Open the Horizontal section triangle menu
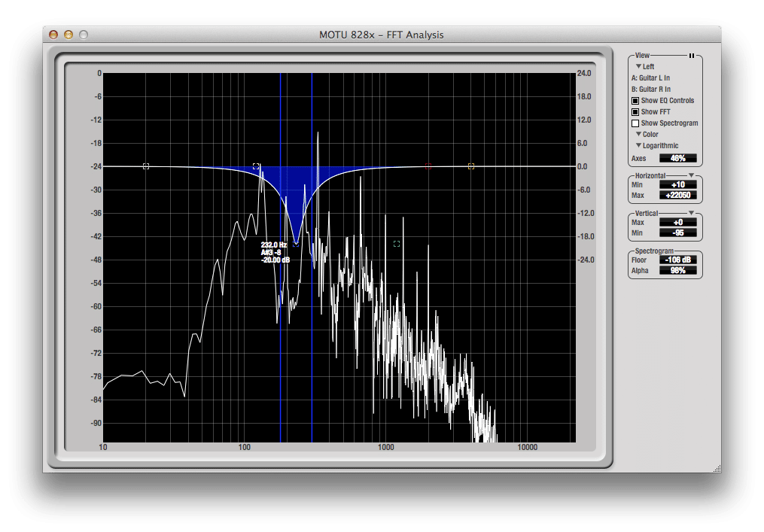This screenshot has width=764, height=532. coord(691,175)
